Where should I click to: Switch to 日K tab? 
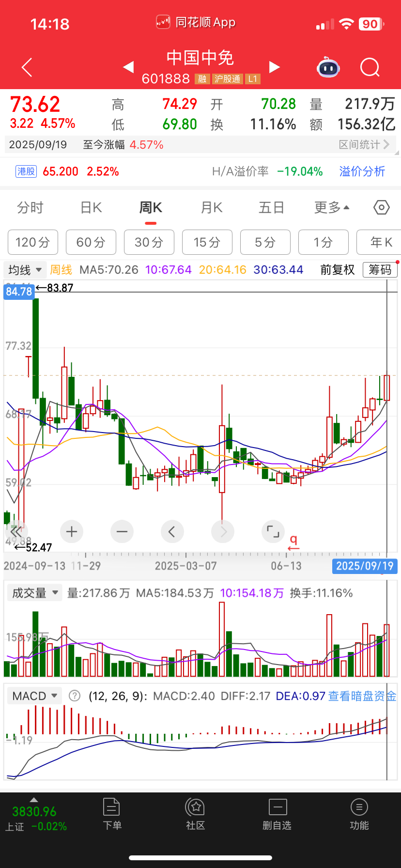click(x=91, y=208)
